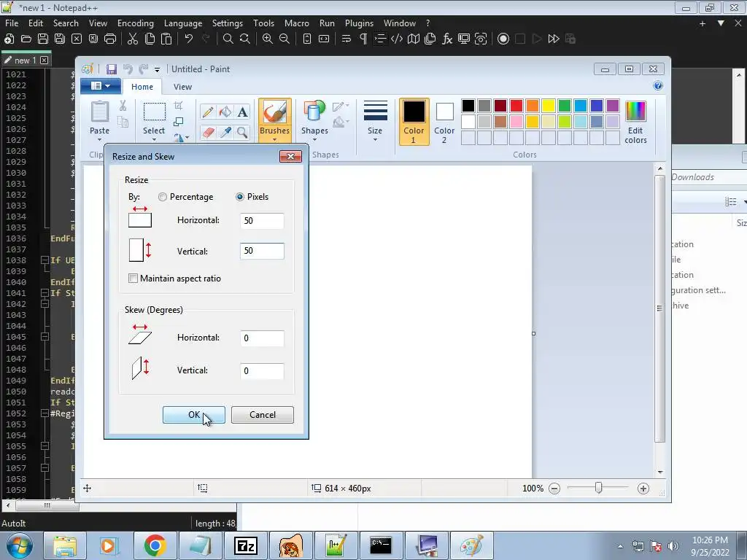Click Notepad++ Print toolbar icon
The height and width of the screenshot is (560, 747).
click(110, 39)
